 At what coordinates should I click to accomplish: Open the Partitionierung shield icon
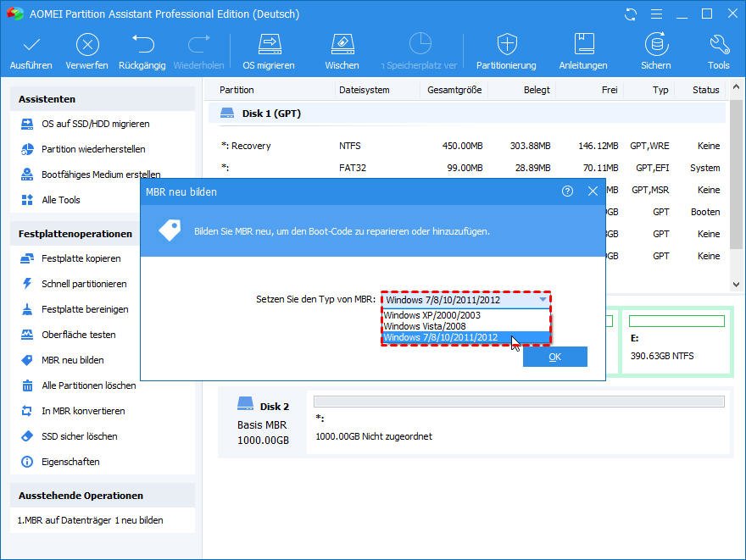tap(506, 45)
